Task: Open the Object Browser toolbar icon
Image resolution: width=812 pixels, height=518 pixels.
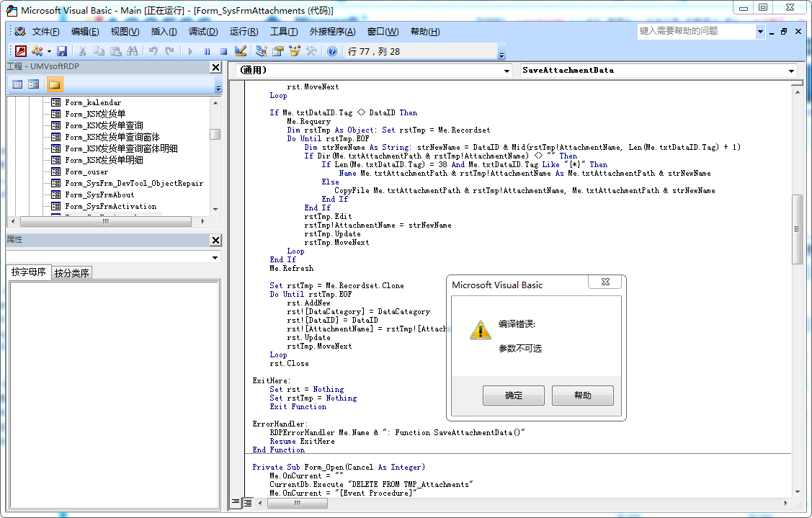Action: [295, 51]
